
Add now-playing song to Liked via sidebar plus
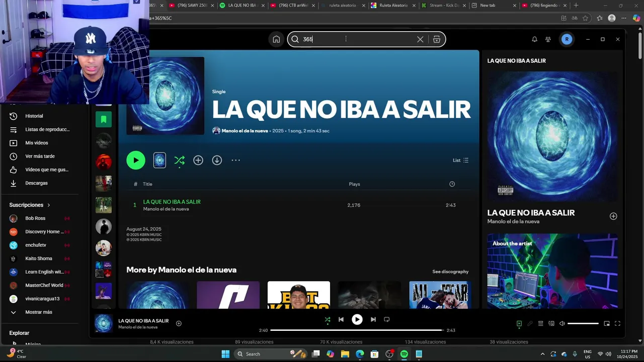coord(613,216)
